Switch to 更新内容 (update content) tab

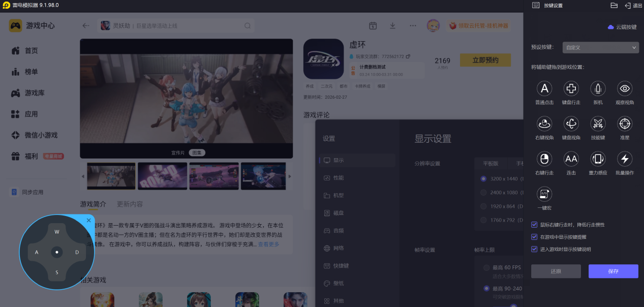130,204
